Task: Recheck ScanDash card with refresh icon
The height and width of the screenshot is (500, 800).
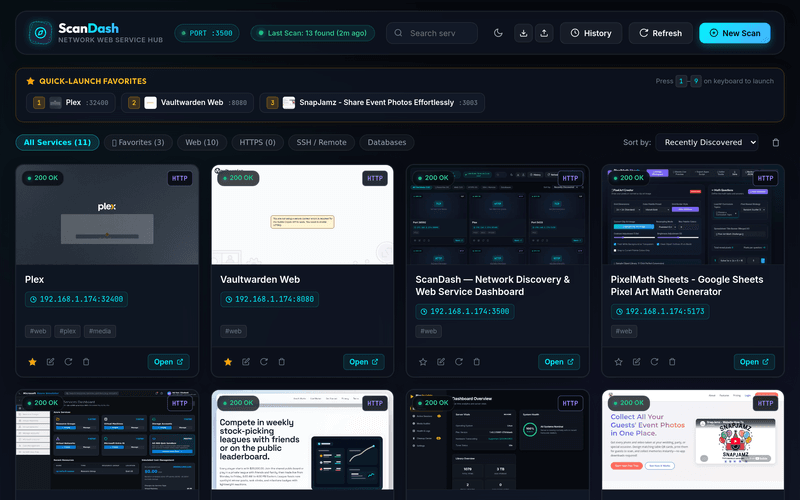Action: coord(459,362)
